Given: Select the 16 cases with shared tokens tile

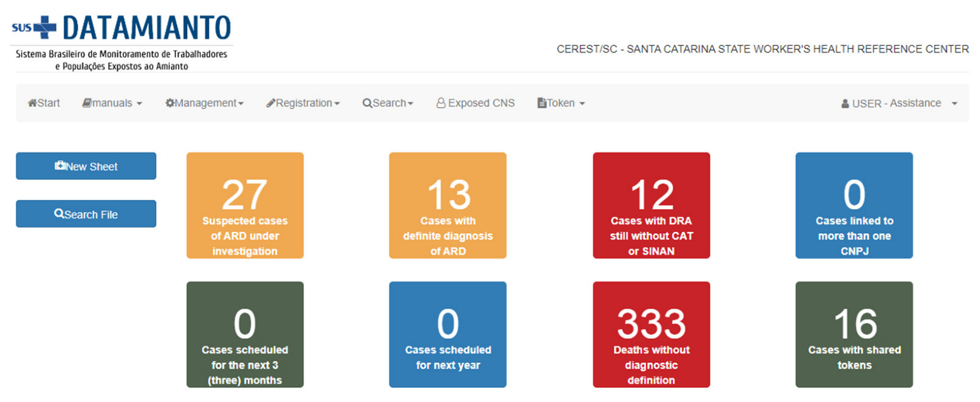Looking at the screenshot, I should point(854,334).
